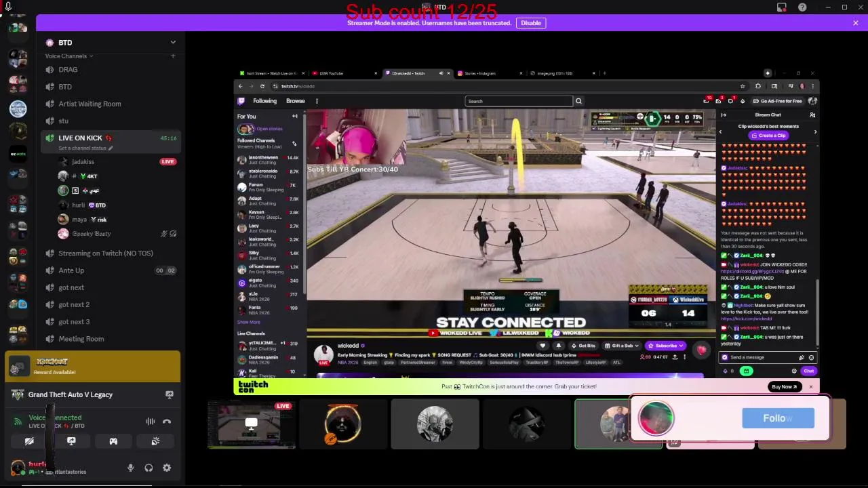Open the Subscribe dropdown button

pyautogui.click(x=666, y=346)
